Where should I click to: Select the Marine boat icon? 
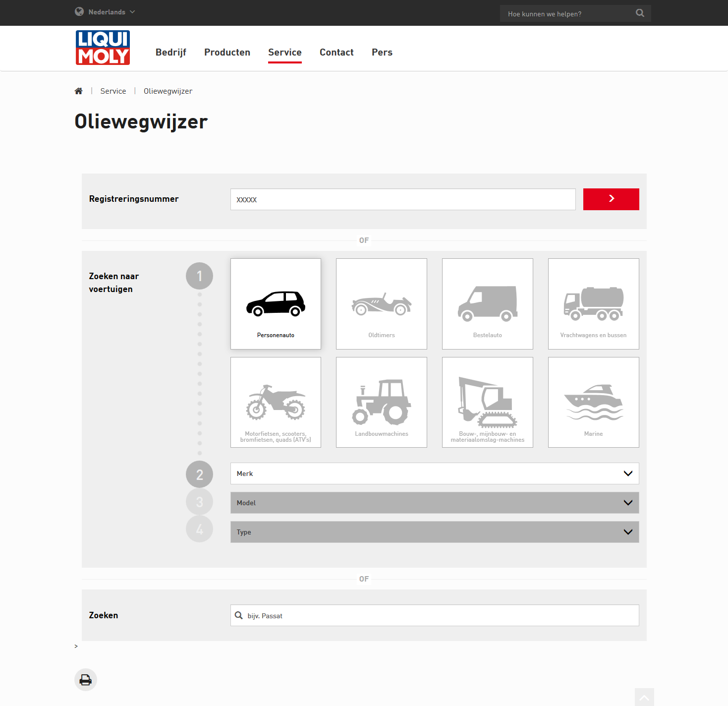[593, 402]
